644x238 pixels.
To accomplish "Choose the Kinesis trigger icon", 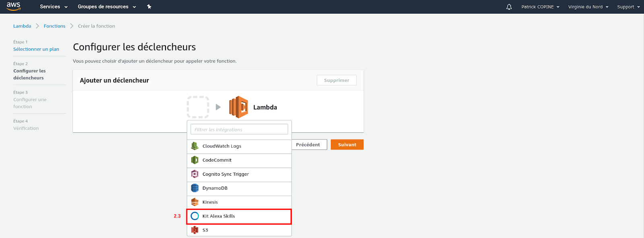I will 195,202.
